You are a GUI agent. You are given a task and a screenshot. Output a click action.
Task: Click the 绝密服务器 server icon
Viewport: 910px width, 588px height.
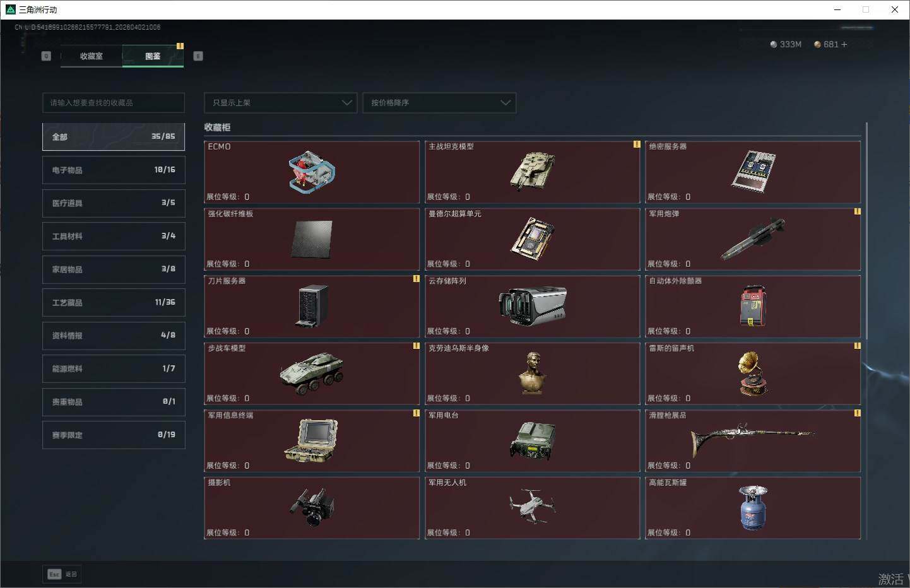[753, 171]
